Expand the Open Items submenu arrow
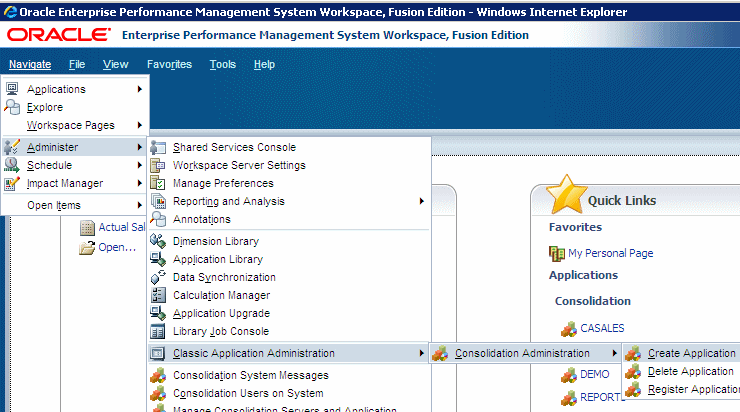 pyautogui.click(x=140, y=205)
